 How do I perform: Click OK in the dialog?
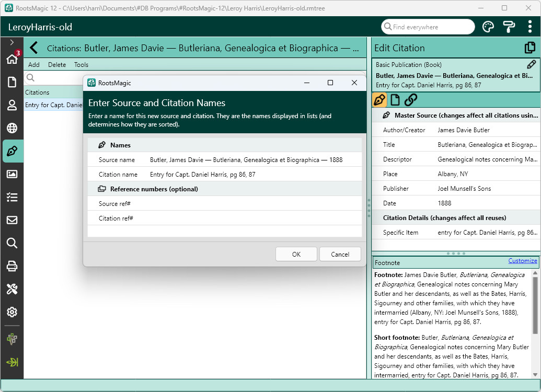[x=296, y=255]
